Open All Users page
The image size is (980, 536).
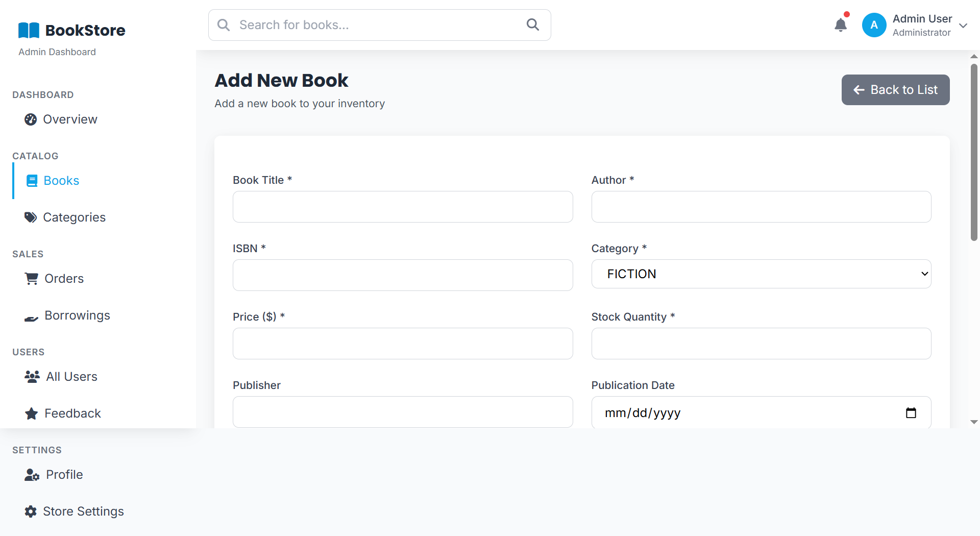coord(71,377)
